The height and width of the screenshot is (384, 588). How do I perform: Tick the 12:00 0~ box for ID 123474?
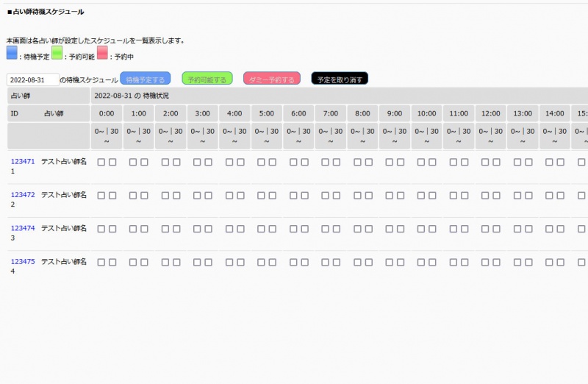(486, 228)
